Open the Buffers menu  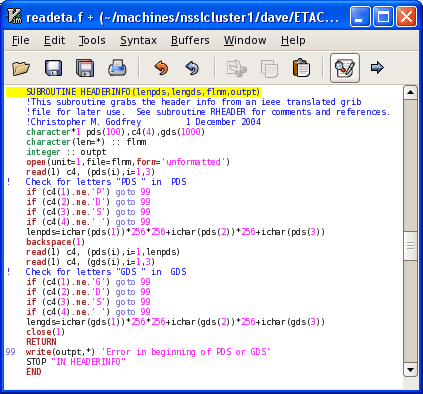190,40
